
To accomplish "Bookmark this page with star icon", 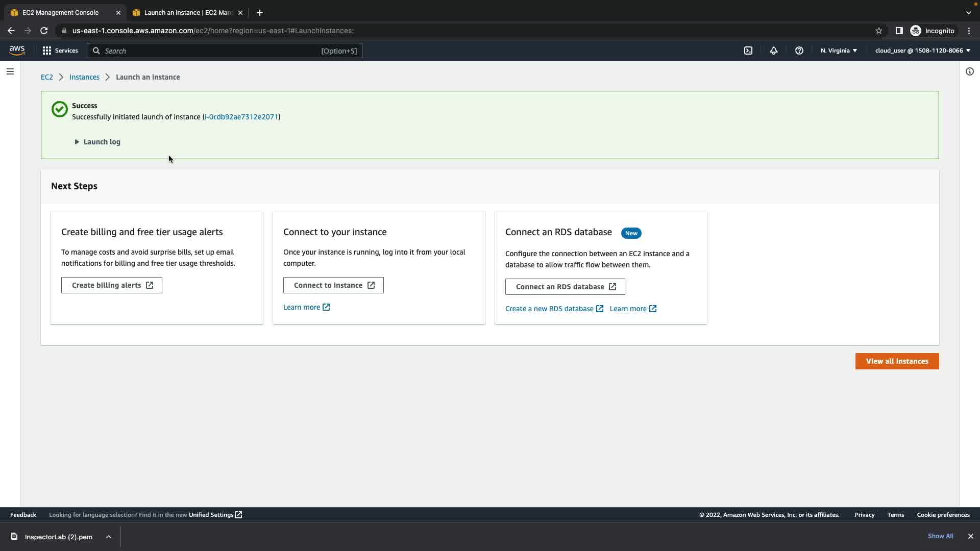I will point(878,31).
